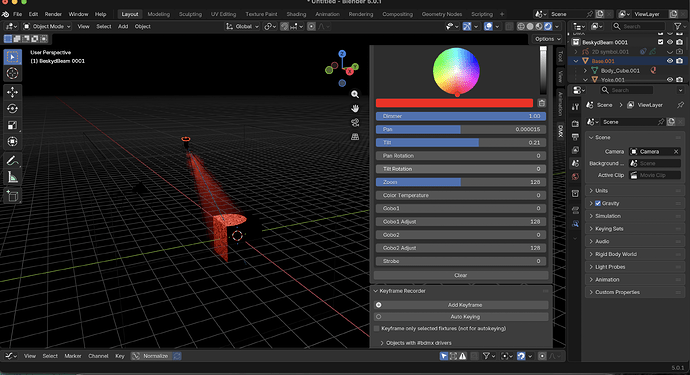Open the Options dropdown

coord(547,39)
